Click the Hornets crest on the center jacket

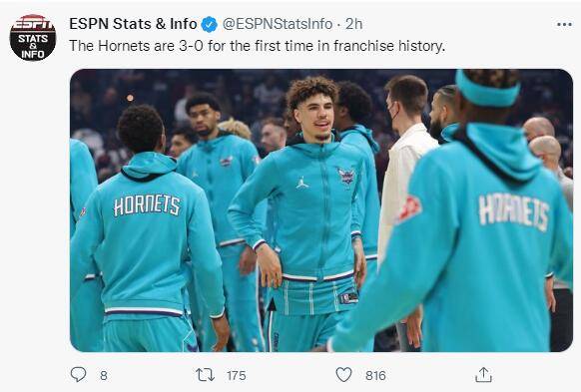pyautogui.click(x=346, y=177)
